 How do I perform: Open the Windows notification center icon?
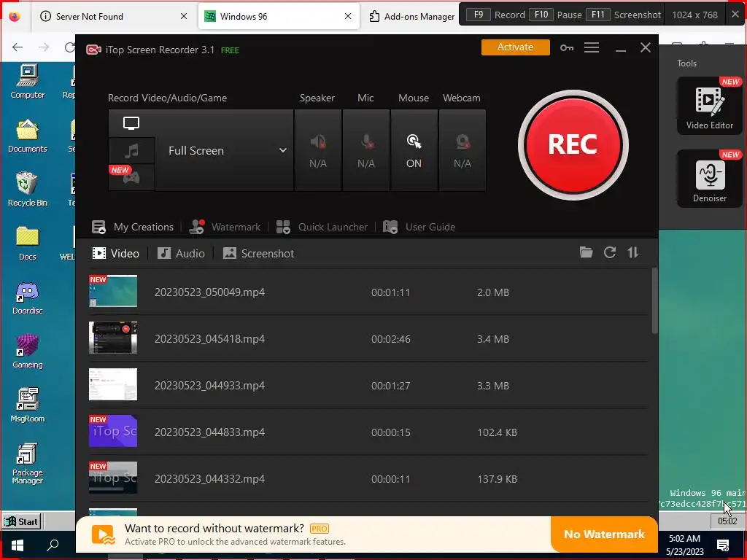click(x=723, y=545)
